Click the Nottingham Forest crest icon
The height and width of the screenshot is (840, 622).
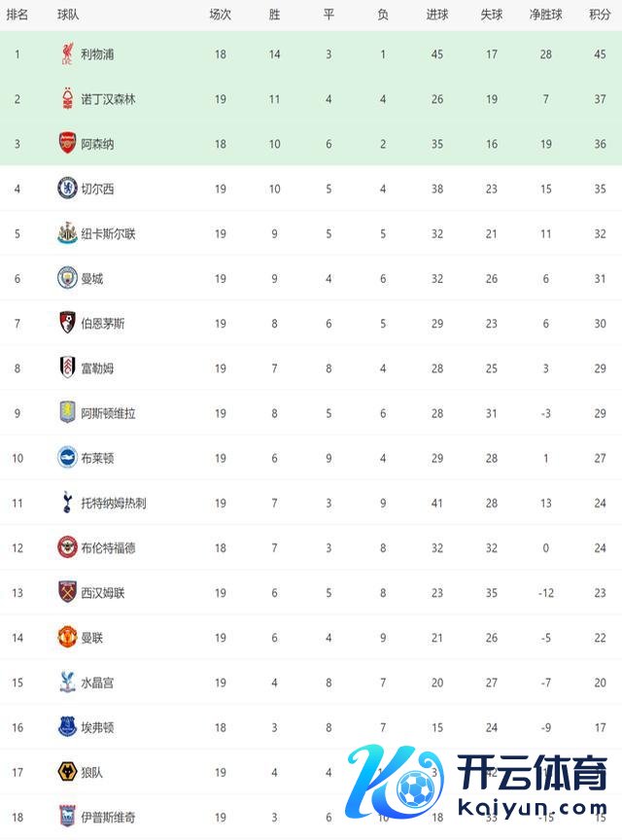tap(67, 99)
